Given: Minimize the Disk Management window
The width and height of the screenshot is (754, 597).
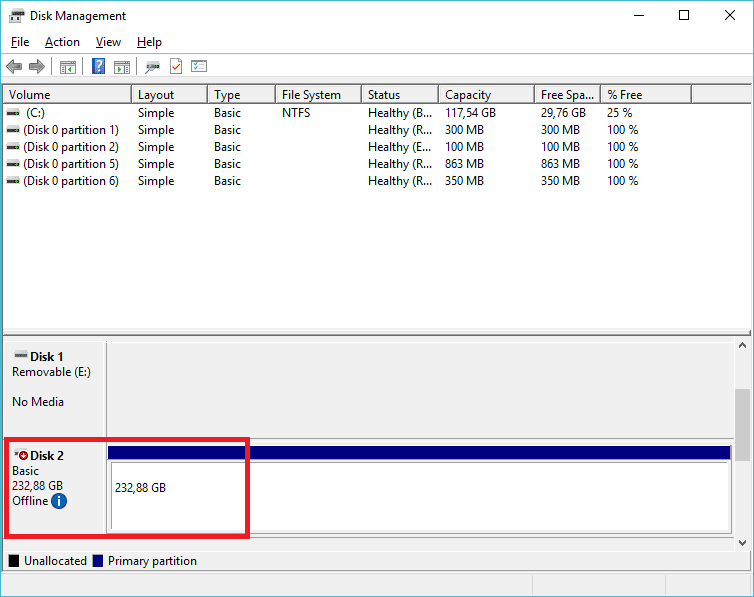Looking at the screenshot, I should (639, 16).
